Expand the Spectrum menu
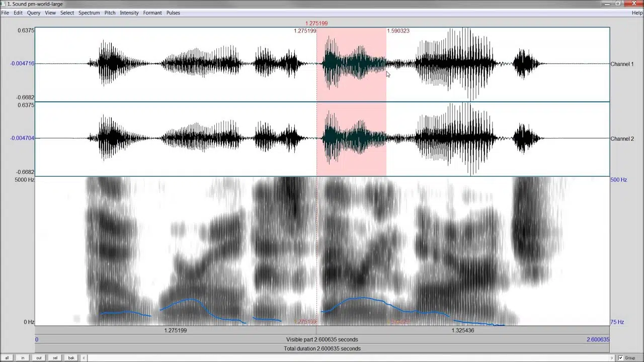The height and width of the screenshot is (362, 644). click(89, 13)
